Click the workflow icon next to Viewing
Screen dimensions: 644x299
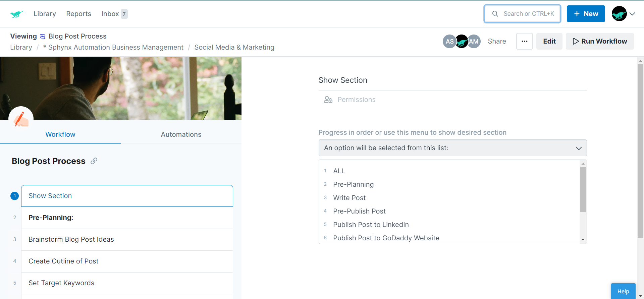coord(43,36)
